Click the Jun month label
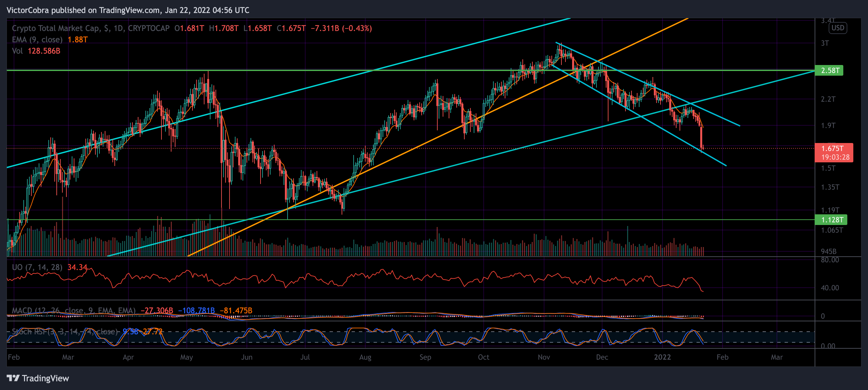 (247, 357)
